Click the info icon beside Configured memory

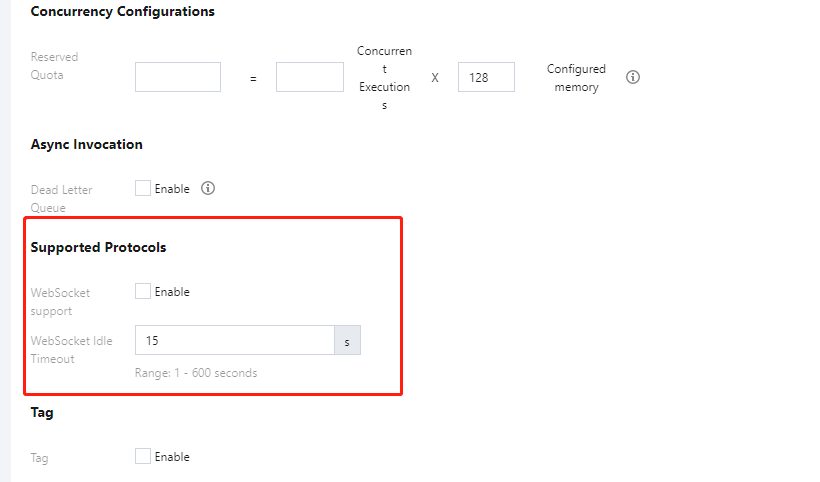coord(633,77)
